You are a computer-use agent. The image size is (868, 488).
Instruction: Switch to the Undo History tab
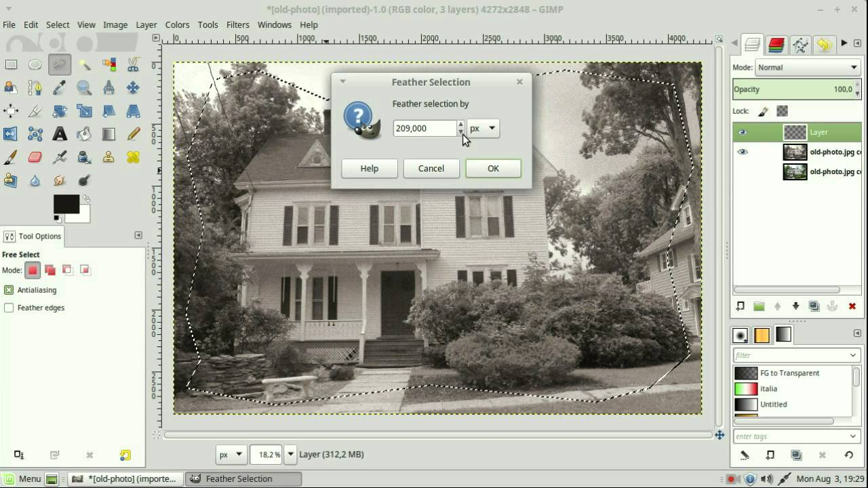pyautogui.click(x=824, y=45)
